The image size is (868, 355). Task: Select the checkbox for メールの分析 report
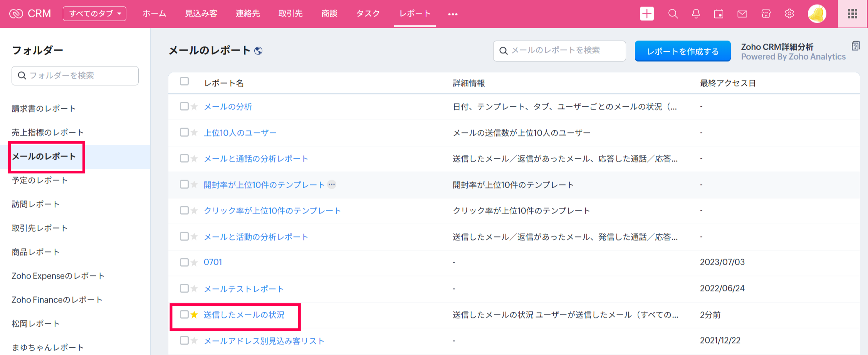(x=184, y=106)
